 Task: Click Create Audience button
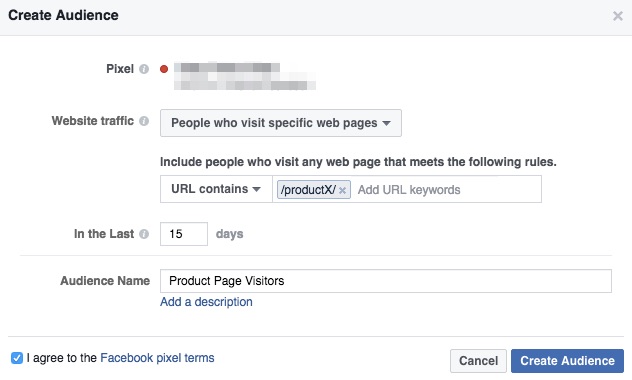567,361
